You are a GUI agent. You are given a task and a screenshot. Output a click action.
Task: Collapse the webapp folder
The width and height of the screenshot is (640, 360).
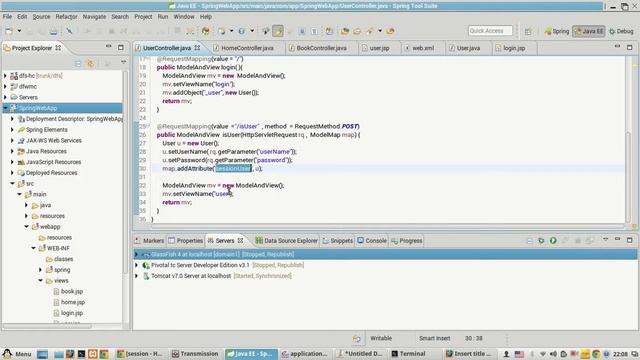pyautogui.click(x=27, y=227)
